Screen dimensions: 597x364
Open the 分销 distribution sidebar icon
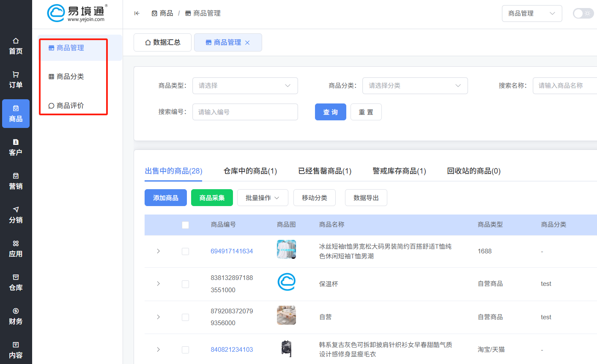16,210
